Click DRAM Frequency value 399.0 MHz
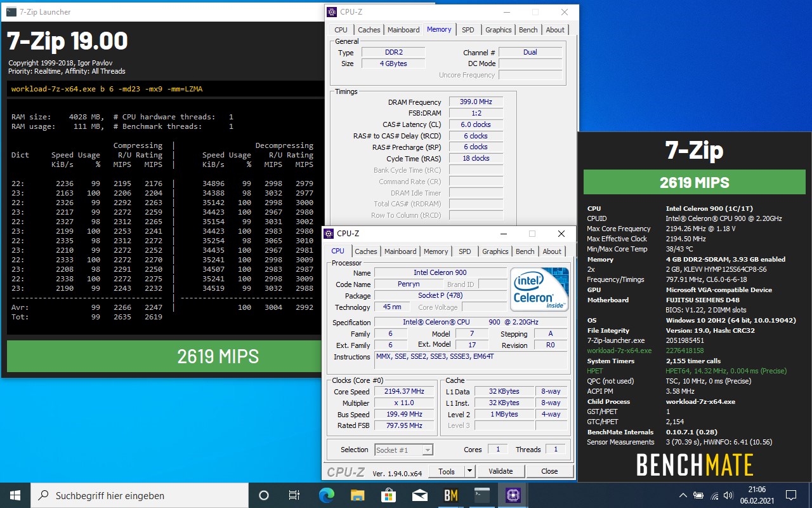This screenshot has height=508, width=812. point(476,102)
